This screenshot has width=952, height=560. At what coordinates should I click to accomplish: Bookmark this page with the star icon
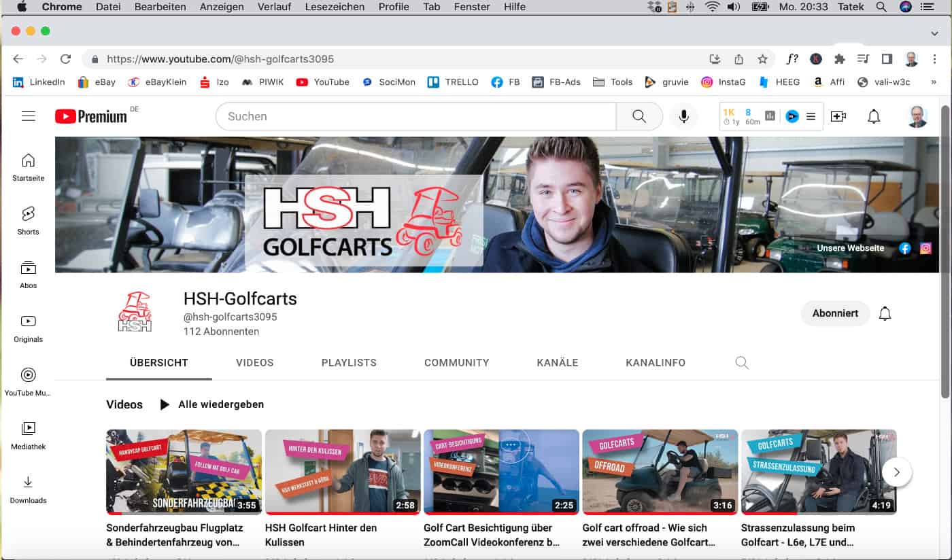click(x=763, y=59)
